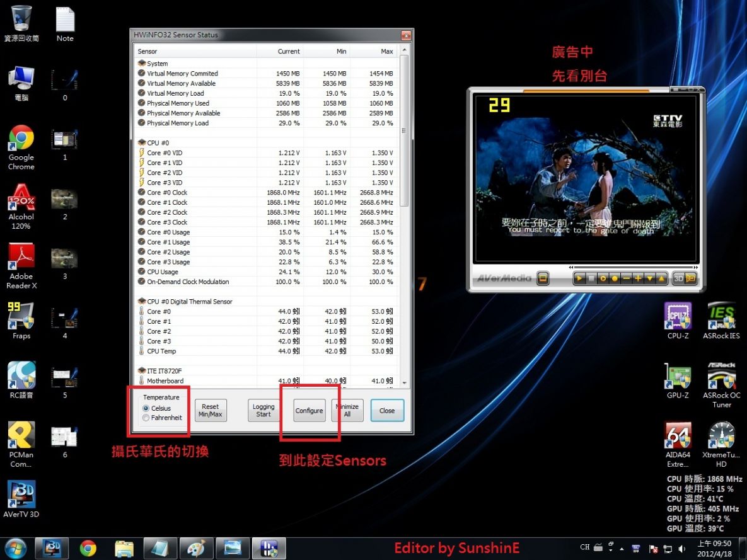
Task: Click the Reset Min/Max button
Action: click(x=210, y=411)
